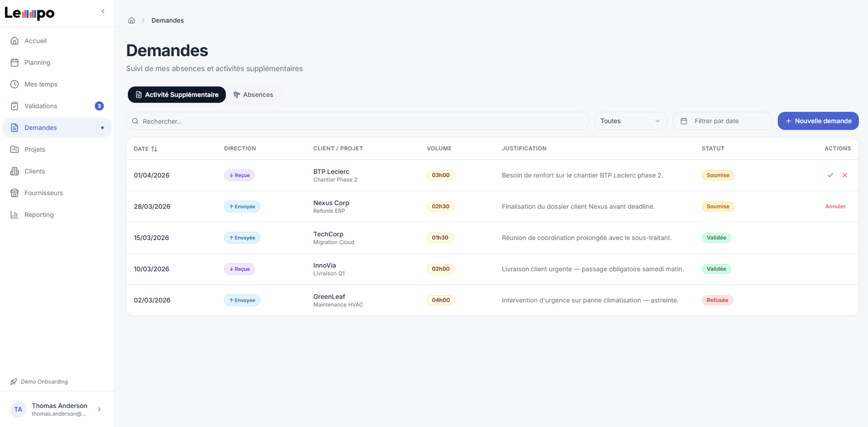Click the 04h00 volume badge
This screenshot has height=427, width=868.
(x=441, y=300)
